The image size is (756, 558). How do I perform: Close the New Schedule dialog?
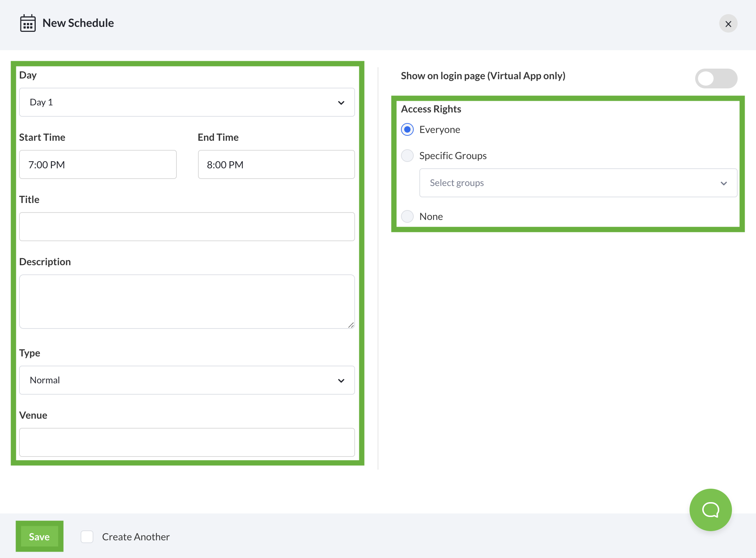tap(728, 24)
